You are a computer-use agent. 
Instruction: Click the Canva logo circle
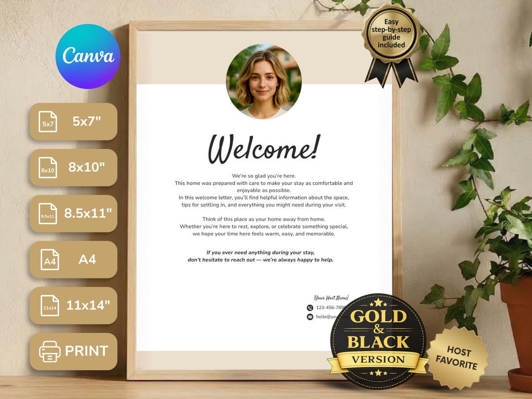[x=88, y=56]
